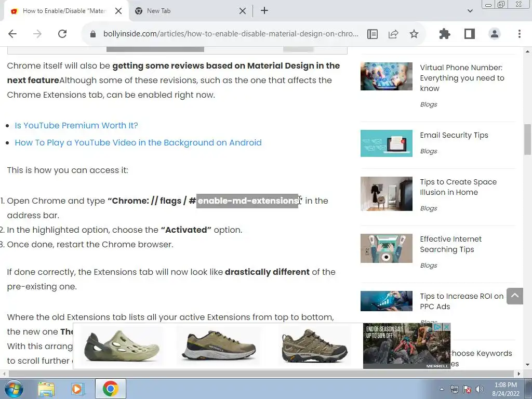Click the network tray icon
532x399 pixels.
coord(454,389)
